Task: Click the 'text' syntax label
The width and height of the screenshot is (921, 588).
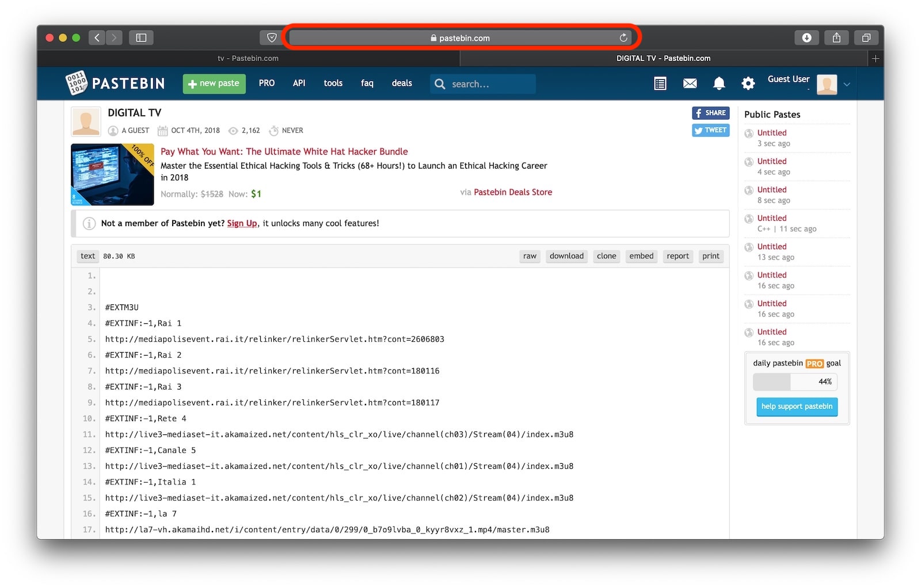Action: coord(87,256)
